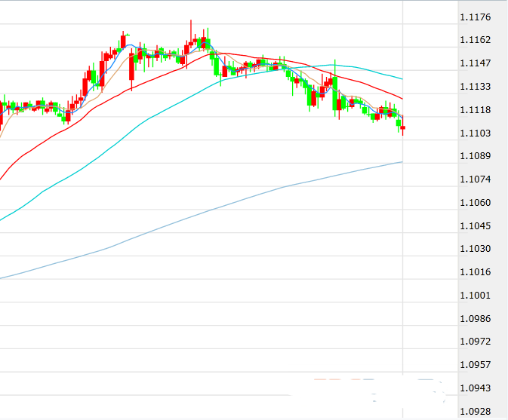The height and width of the screenshot is (420, 508).
Task: Click the 1.1045 price scale value
Action: [x=475, y=226]
